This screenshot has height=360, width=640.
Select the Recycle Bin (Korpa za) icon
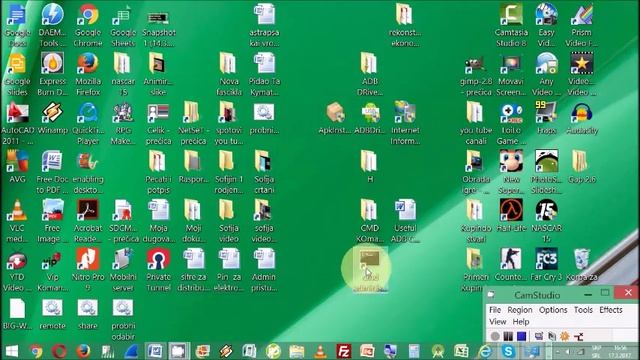tap(581, 265)
